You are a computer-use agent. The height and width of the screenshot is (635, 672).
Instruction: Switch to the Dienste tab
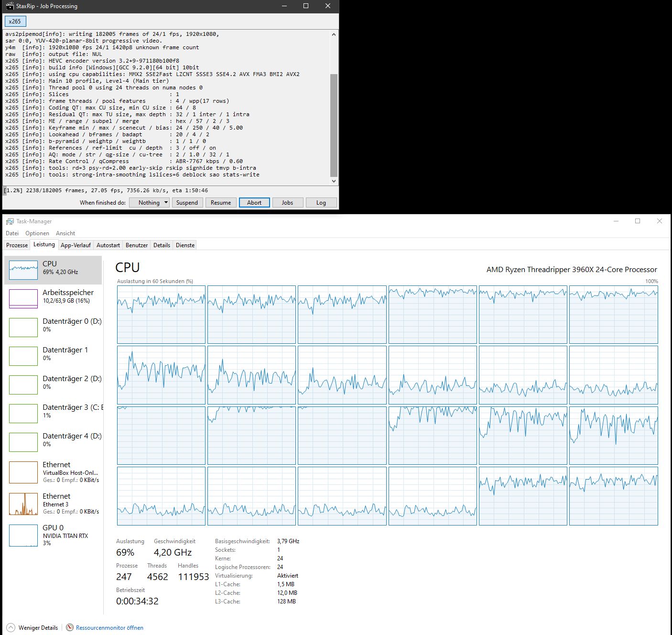[x=185, y=245]
